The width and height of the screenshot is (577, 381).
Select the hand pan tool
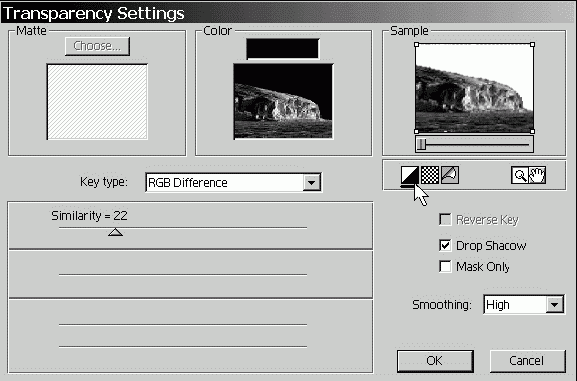click(x=537, y=175)
